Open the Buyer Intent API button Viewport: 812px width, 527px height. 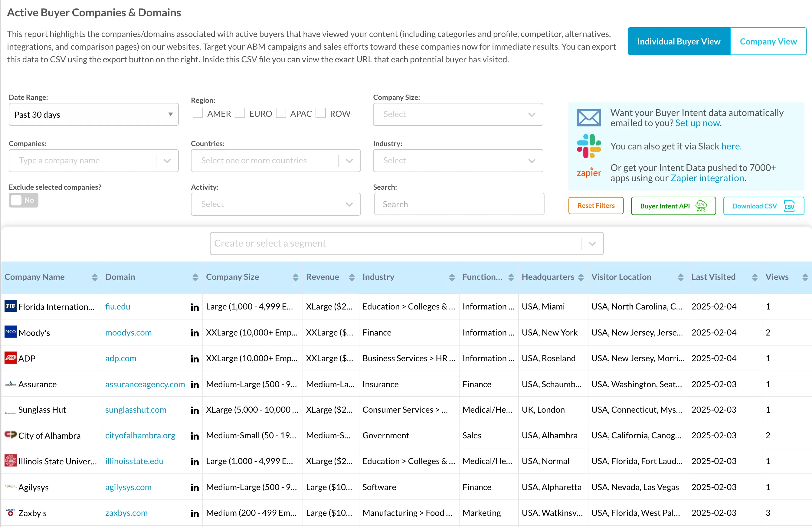coord(673,206)
